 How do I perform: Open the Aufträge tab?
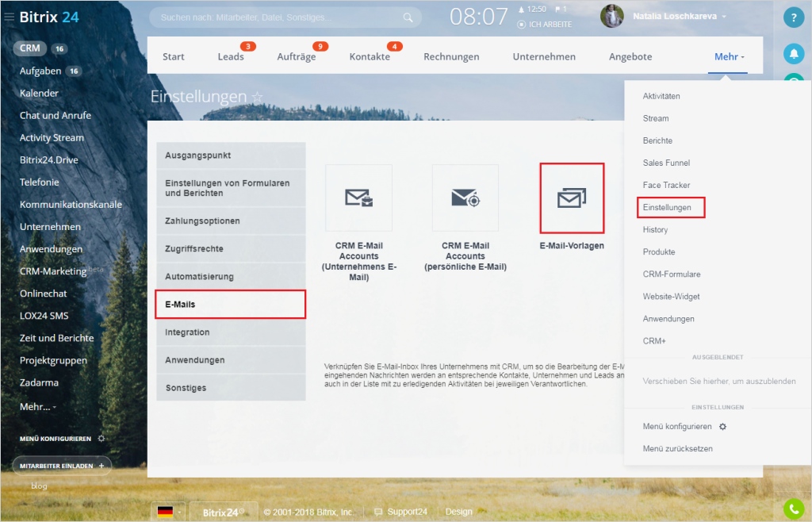coord(297,56)
